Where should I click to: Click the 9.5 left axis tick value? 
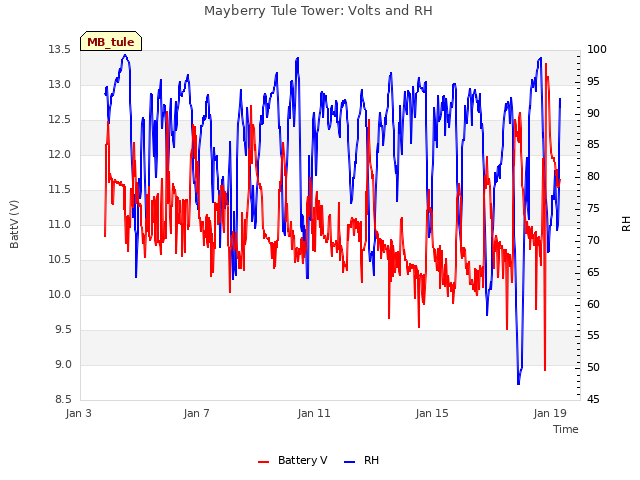tap(63, 330)
